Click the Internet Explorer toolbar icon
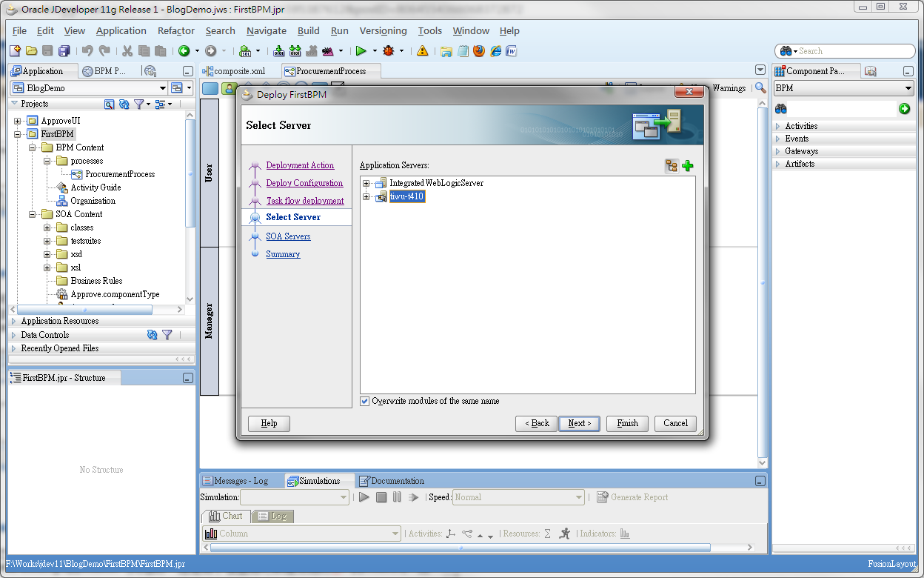 pos(495,51)
